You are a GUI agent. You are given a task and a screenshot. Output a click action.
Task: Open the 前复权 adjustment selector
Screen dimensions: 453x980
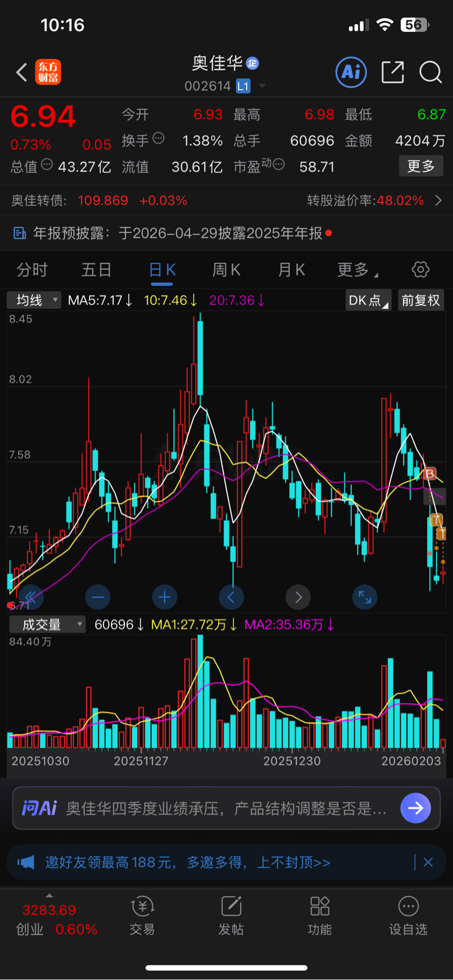pos(421,301)
